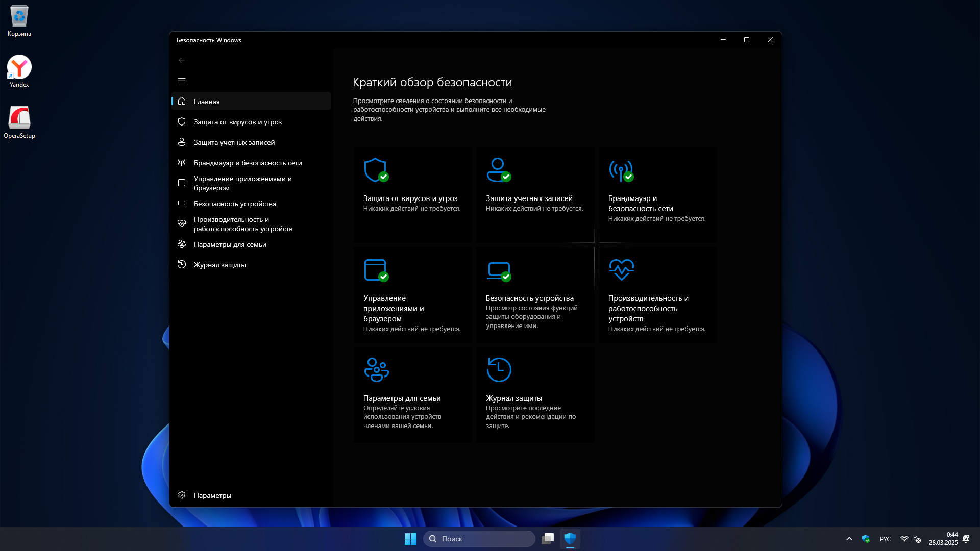Click the family options people tile icon
Screen dimensions: 980x551
376,369
